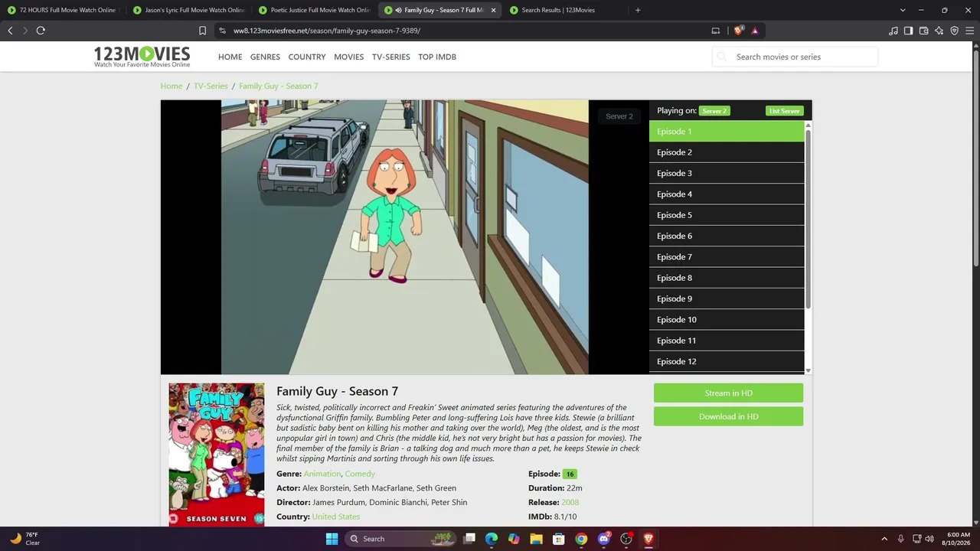Click the 123Movies logo
The width and height of the screenshot is (980, 551).
pos(142,57)
